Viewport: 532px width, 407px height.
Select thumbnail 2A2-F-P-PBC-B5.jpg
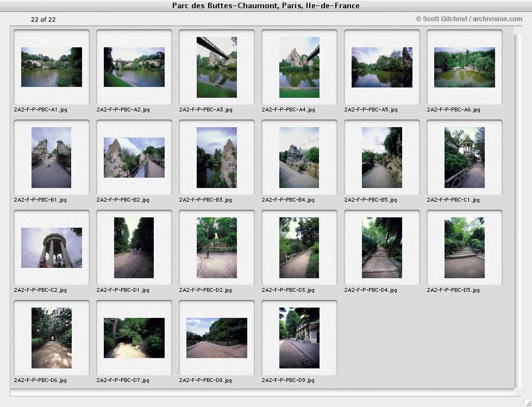tap(382, 158)
